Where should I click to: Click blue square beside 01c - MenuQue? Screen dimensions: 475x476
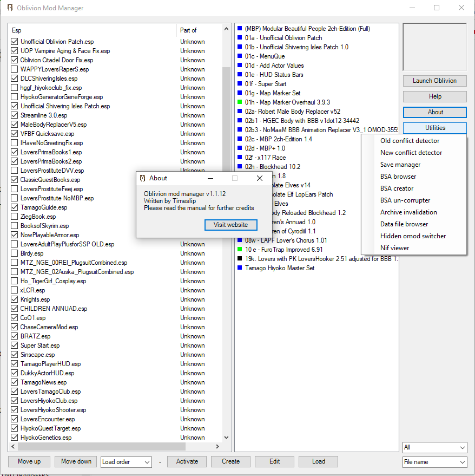240,56
